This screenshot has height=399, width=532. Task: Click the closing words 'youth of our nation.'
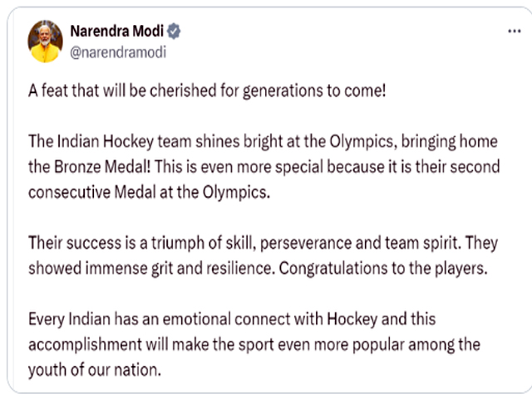[95, 370]
